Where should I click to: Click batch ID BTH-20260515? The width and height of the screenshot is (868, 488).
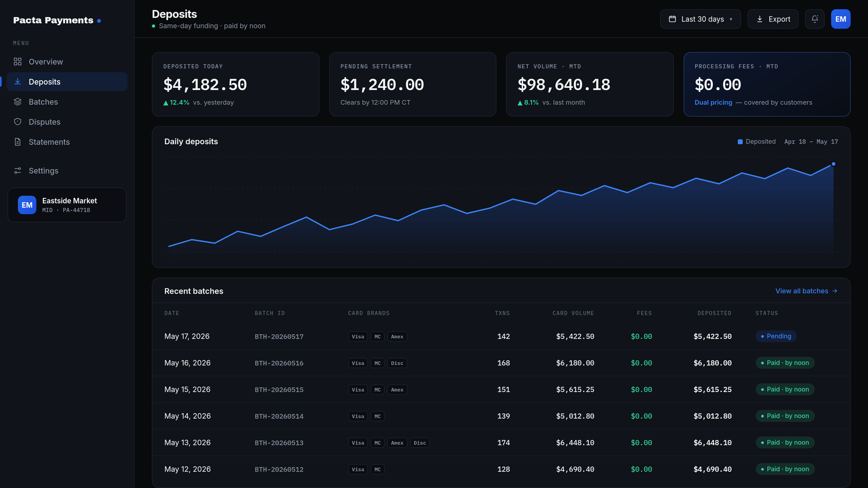pos(279,390)
